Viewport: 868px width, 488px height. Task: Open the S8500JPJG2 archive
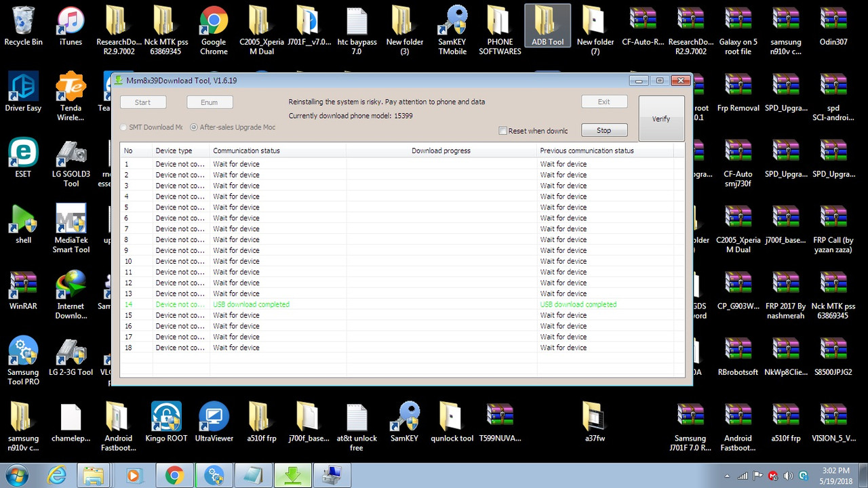click(833, 357)
